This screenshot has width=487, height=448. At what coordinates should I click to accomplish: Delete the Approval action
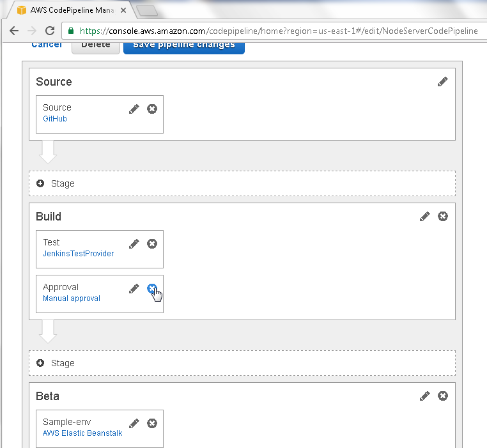point(152,289)
